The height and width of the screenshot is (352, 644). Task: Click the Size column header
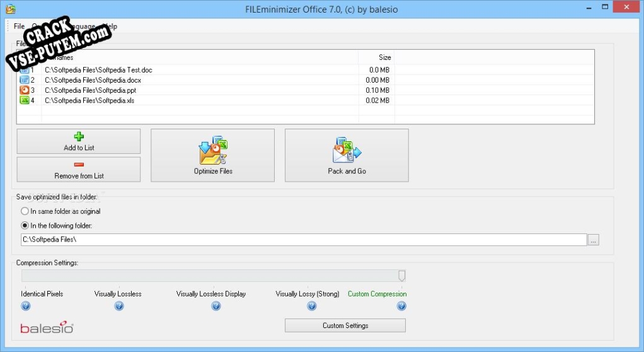click(377, 57)
